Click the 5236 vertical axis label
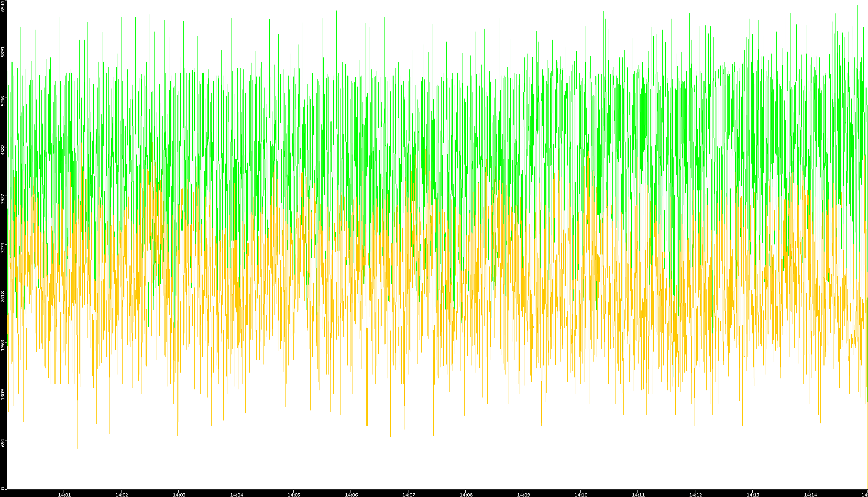The width and height of the screenshot is (868, 497). [x=3, y=100]
